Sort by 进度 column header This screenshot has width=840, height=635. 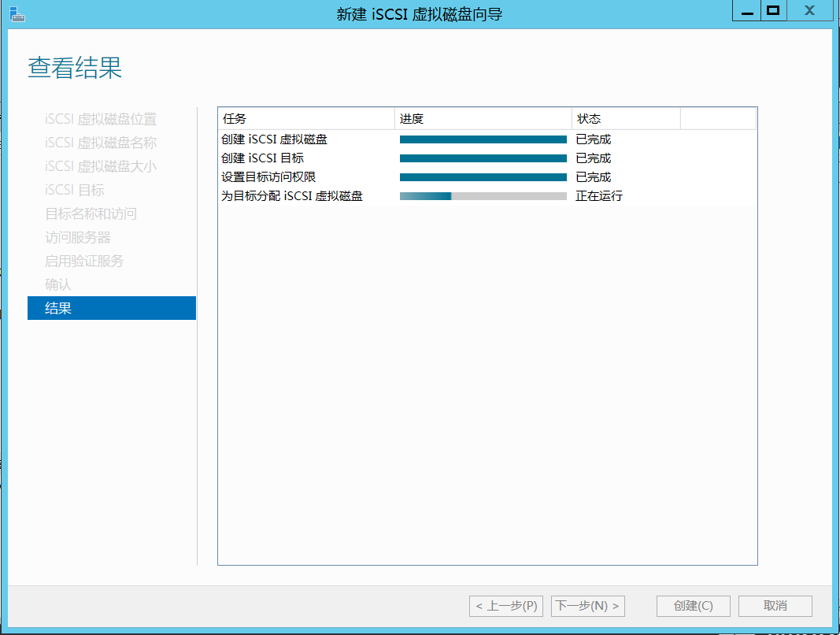[483, 118]
